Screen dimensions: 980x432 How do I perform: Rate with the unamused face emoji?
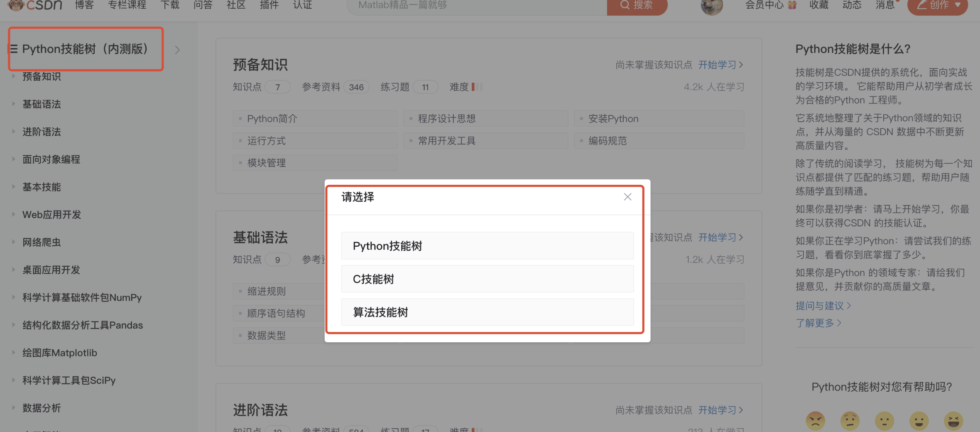[x=850, y=421]
